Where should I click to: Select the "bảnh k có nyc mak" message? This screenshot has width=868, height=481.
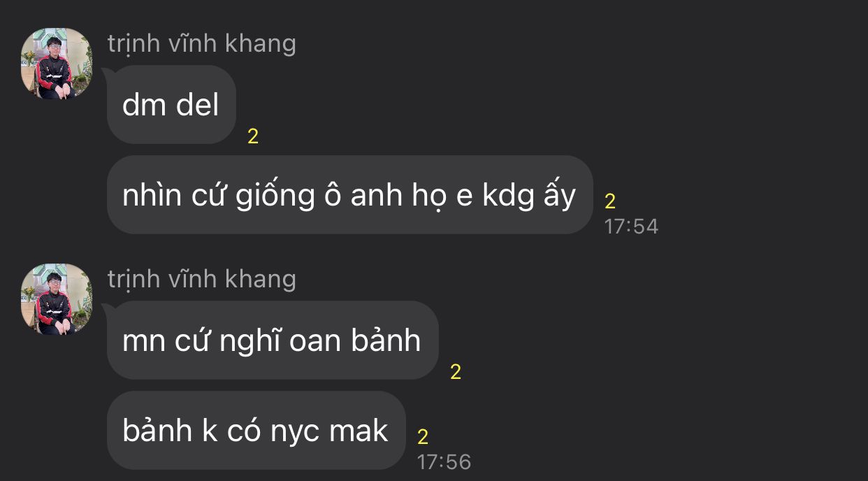[x=256, y=430]
